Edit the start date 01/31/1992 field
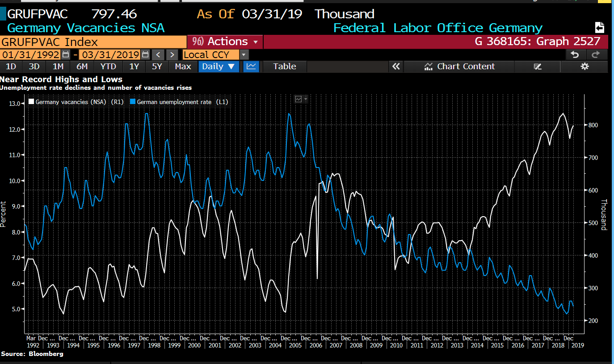The width and height of the screenshot is (614, 364). (30, 55)
